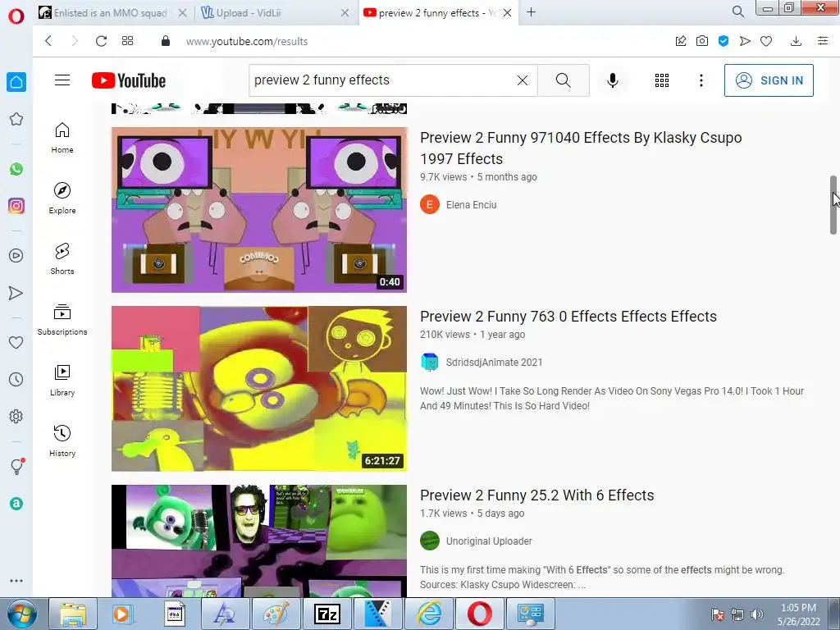
Task: Open Shorts in YouTube sidebar
Action: (62, 258)
